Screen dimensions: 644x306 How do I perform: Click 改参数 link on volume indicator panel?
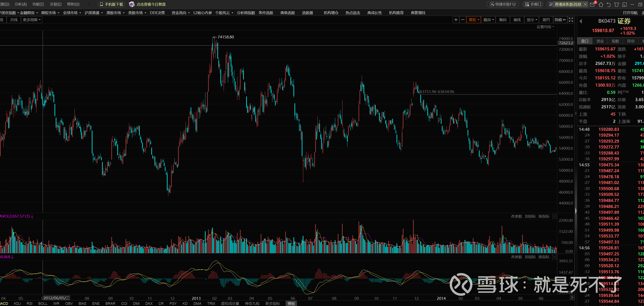click(516, 216)
